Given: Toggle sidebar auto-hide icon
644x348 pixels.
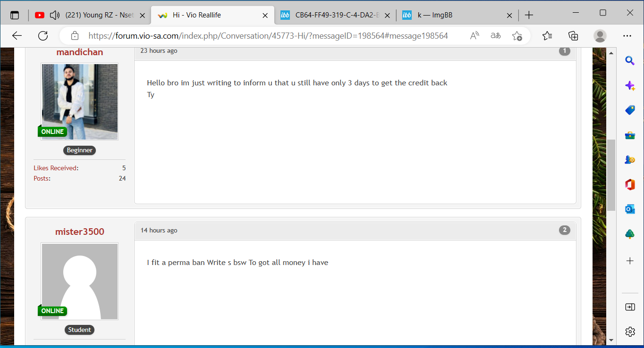Looking at the screenshot, I should coord(630,307).
